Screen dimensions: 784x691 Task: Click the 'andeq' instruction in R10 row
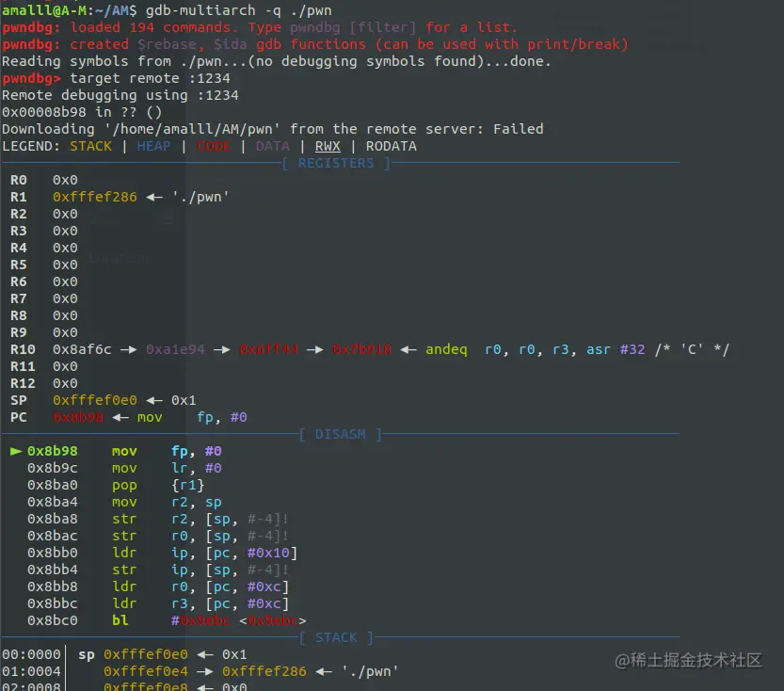click(446, 349)
